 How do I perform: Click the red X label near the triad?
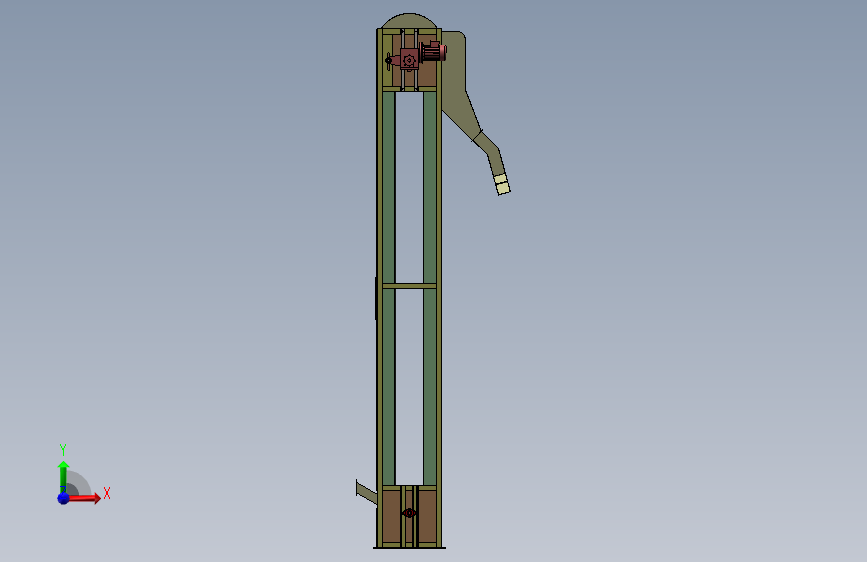(107, 493)
